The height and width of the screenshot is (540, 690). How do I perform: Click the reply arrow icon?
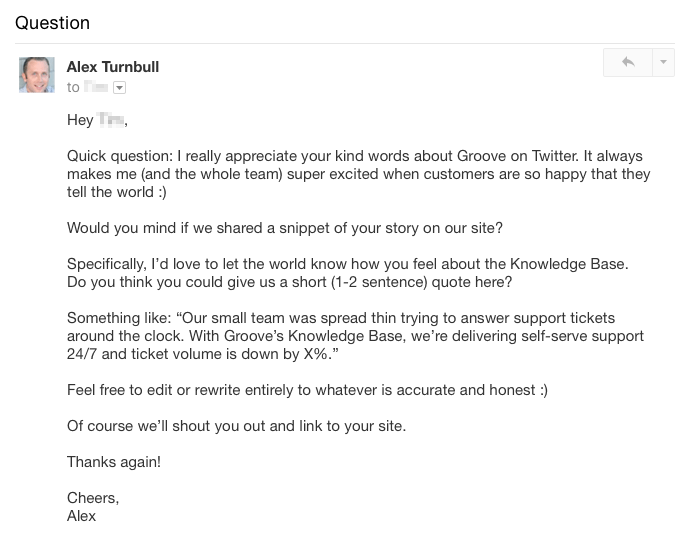pos(628,62)
